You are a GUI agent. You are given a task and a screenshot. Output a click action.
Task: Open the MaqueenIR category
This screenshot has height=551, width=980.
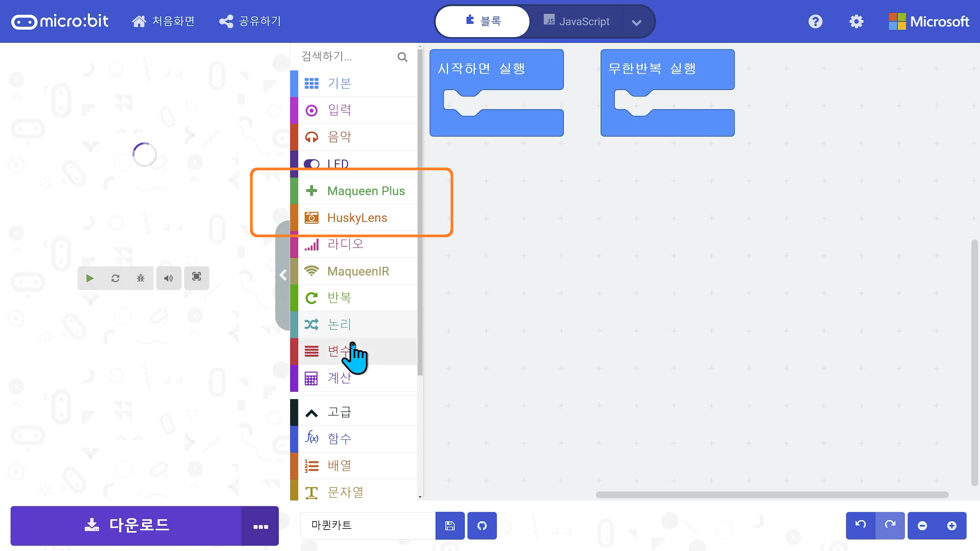pyautogui.click(x=353, y=271)
